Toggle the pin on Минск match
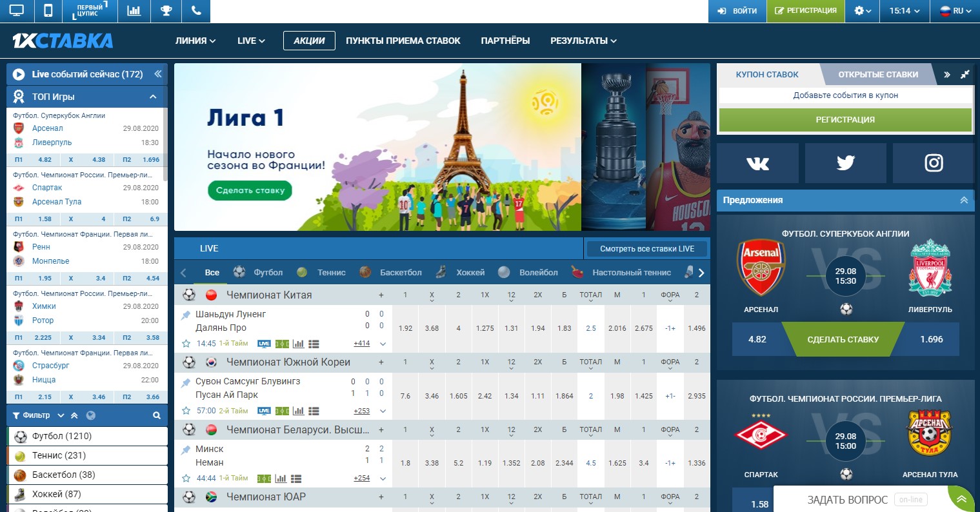This screenshot has height=512, width=980. click(186, 449)
